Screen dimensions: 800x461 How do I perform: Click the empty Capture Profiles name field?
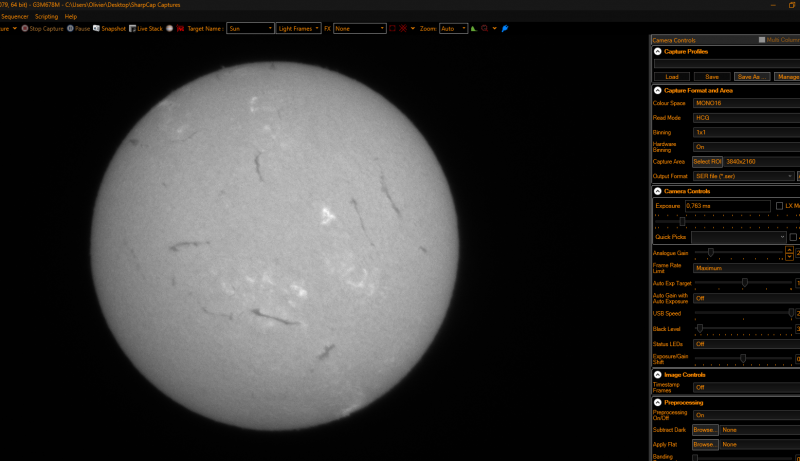pyautogui.click(x=727, y=64)
